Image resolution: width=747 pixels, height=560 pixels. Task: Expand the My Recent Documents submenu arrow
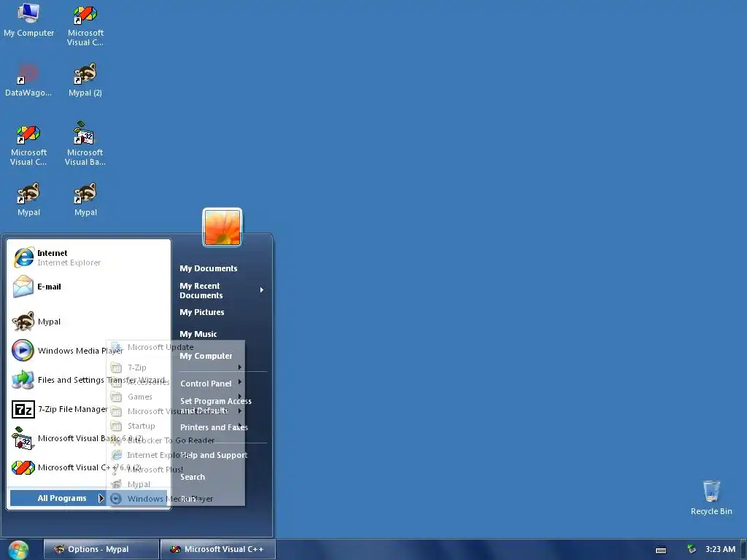[x=262, y=290]
